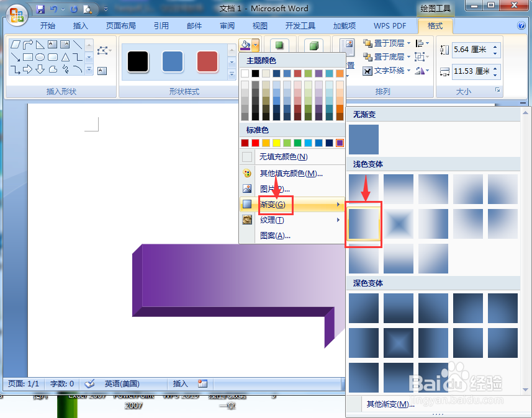Switch to the 插入 ribbon tab
The image size is (532, 418).
coord(81,26)
